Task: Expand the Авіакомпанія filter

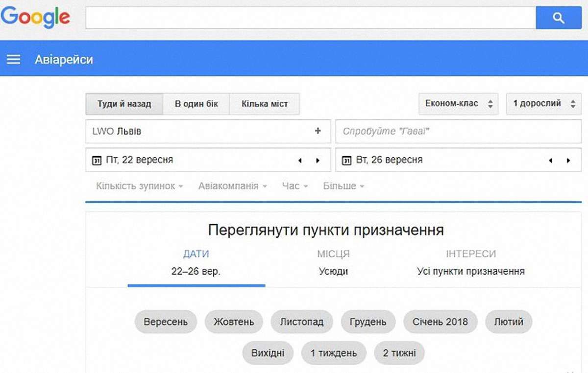Action: (x=233, y=186)
